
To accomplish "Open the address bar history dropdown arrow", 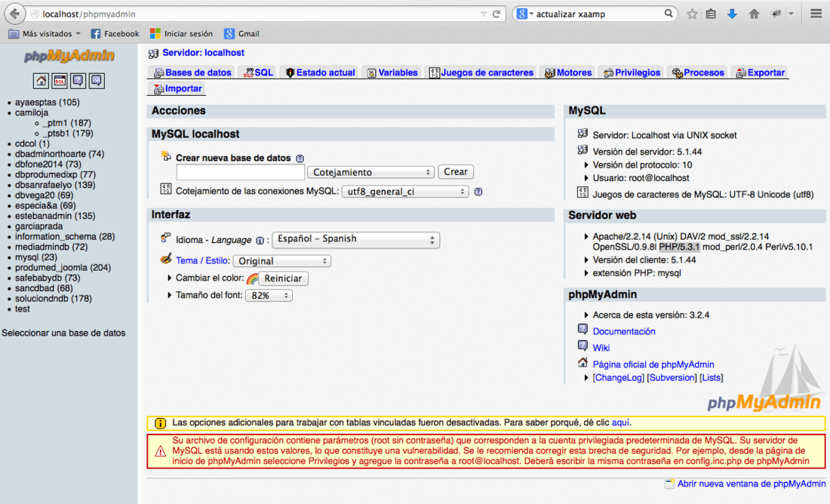I will [483, 14].
